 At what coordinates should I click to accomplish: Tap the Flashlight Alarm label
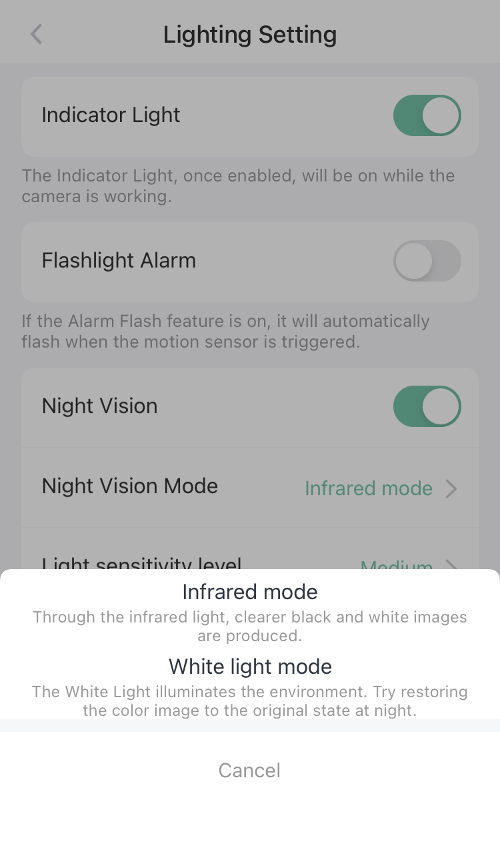119,260
